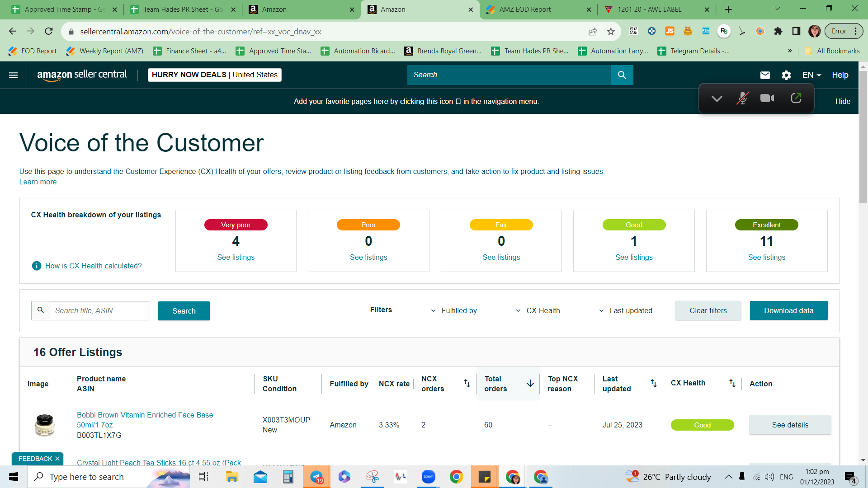Sort by Total orders down arrow
868x488 pixels.
click(530, 383)
